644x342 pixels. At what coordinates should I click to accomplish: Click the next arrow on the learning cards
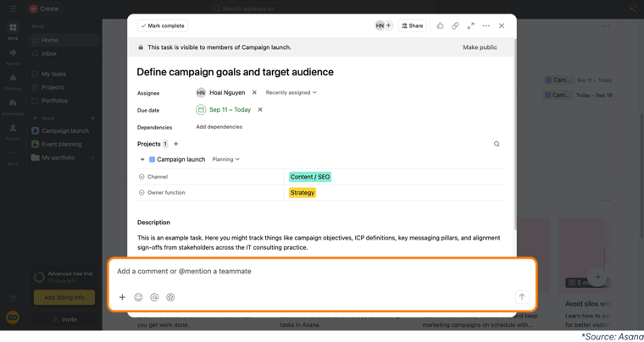coord(597,277)
